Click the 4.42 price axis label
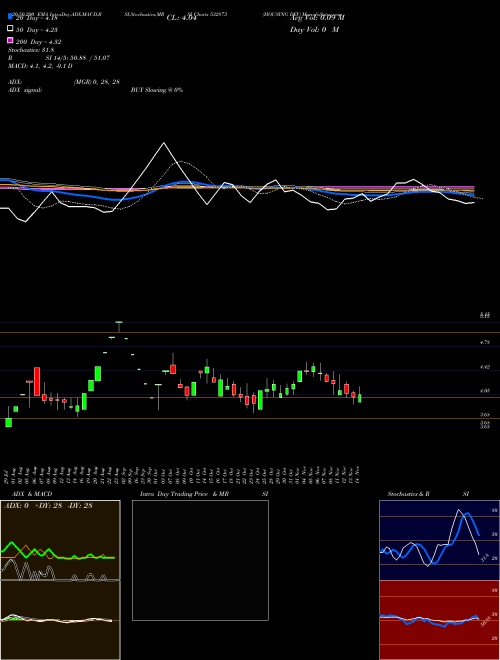The width and height of the screenshot is (500, 660). tap(485, 367)
